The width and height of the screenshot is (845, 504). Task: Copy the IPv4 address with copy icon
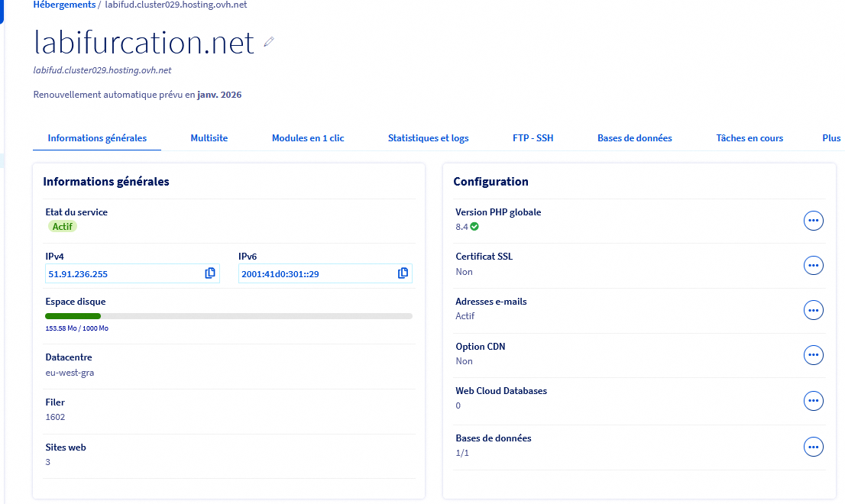coord(210,273)
